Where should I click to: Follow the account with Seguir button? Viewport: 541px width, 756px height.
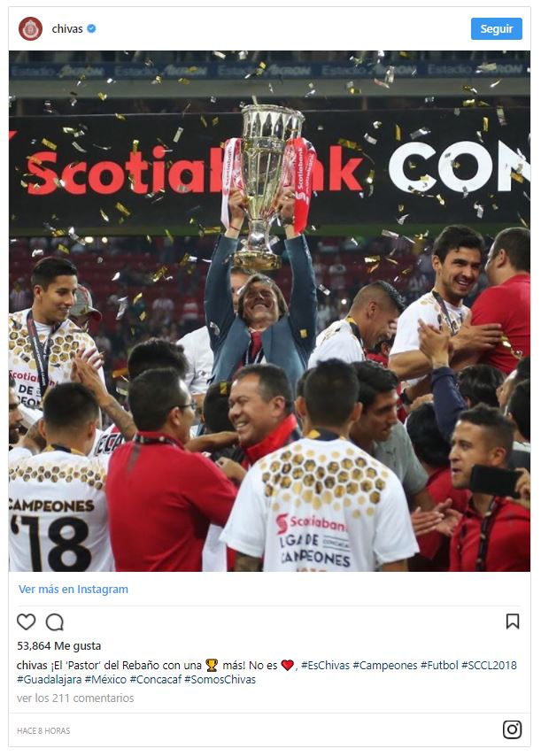pos(496,29)
